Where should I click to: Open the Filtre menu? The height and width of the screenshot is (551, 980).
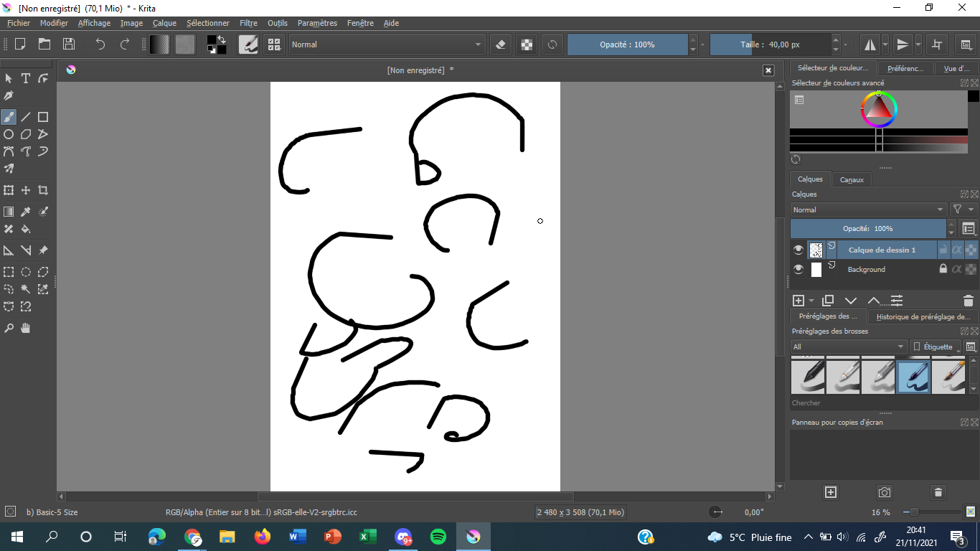[248, 23]
